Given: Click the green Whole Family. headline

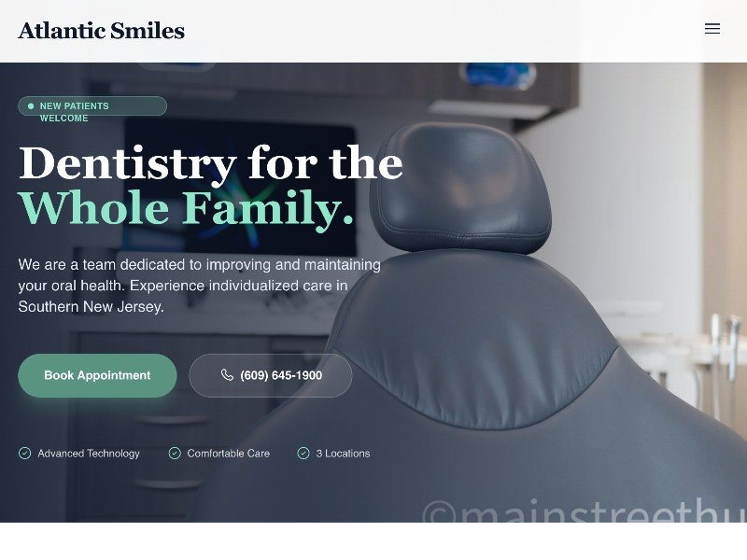Looking at the screenshot, I should click(186, 208).
